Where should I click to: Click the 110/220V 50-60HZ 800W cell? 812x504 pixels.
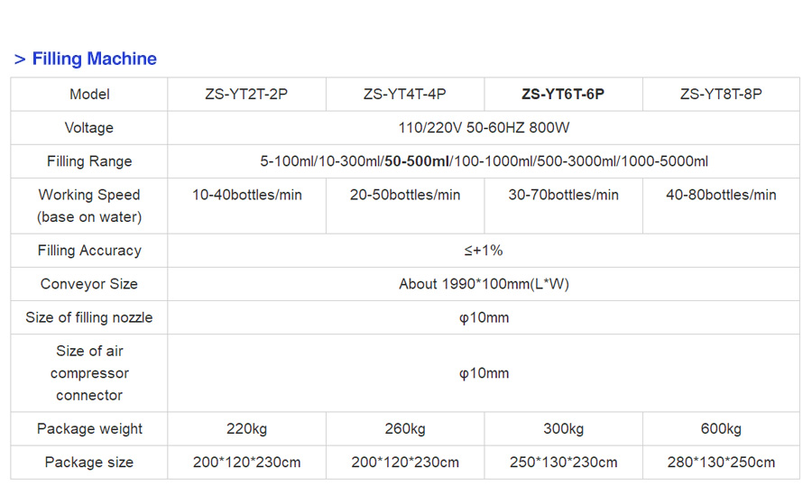coord(484,128)
